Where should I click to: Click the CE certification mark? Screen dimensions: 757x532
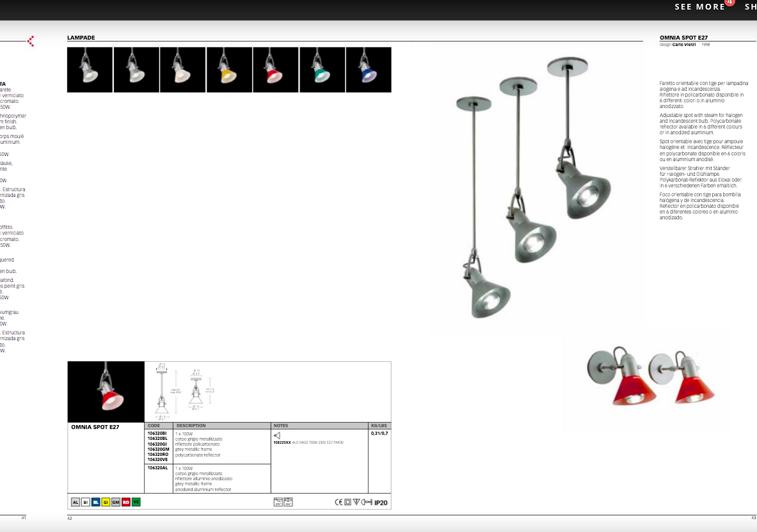click(x=339, y=503)
